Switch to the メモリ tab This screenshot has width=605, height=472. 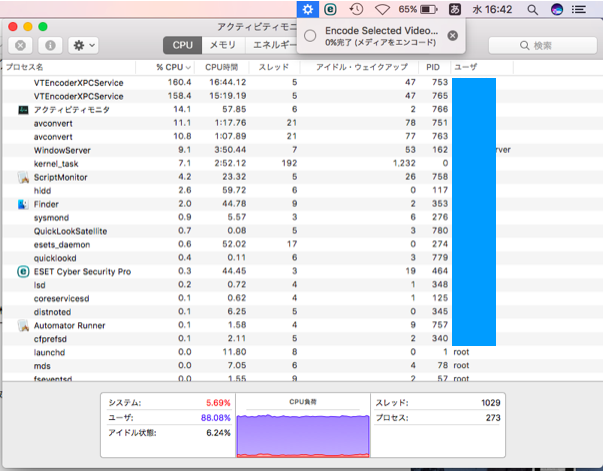[x=222, y=46]
